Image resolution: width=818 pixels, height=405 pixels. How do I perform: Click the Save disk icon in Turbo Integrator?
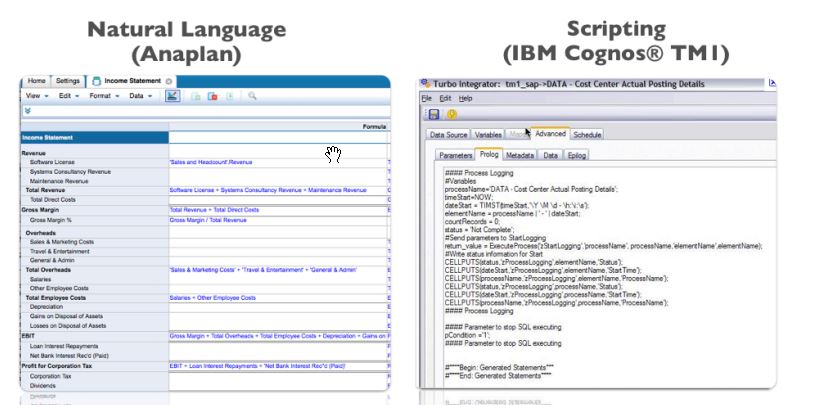[x=434, y=114]
